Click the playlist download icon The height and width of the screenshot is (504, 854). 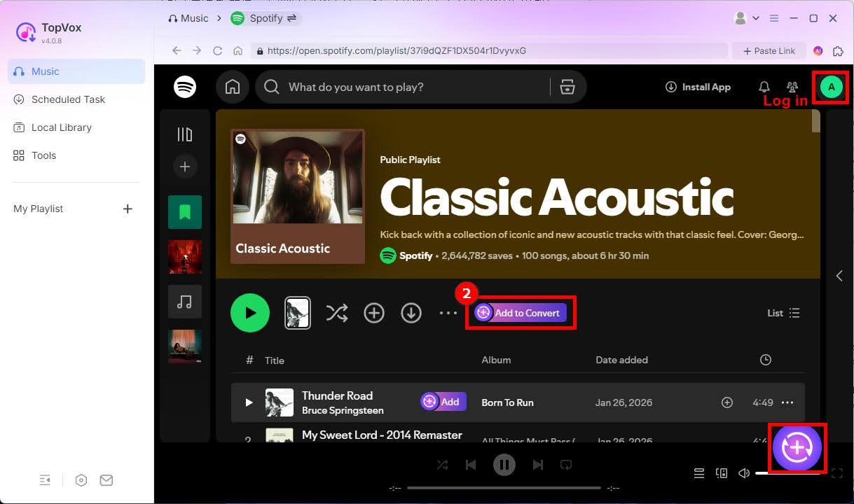pos(411,313)
